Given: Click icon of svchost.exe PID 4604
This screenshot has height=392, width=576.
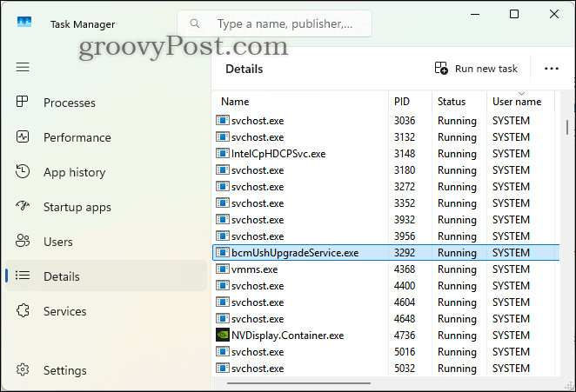Looking at the screenshot, I should coord(222,302).
